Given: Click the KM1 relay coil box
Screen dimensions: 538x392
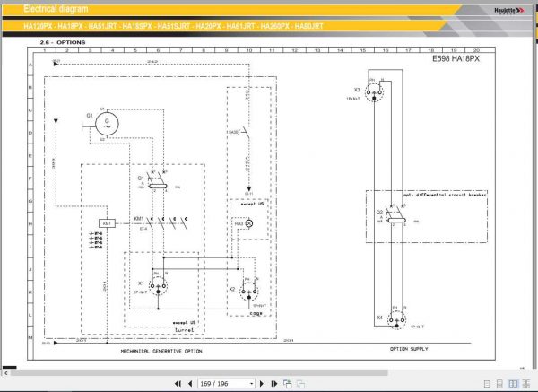Looking at the screenshot, I should click(x=107, y=223).
